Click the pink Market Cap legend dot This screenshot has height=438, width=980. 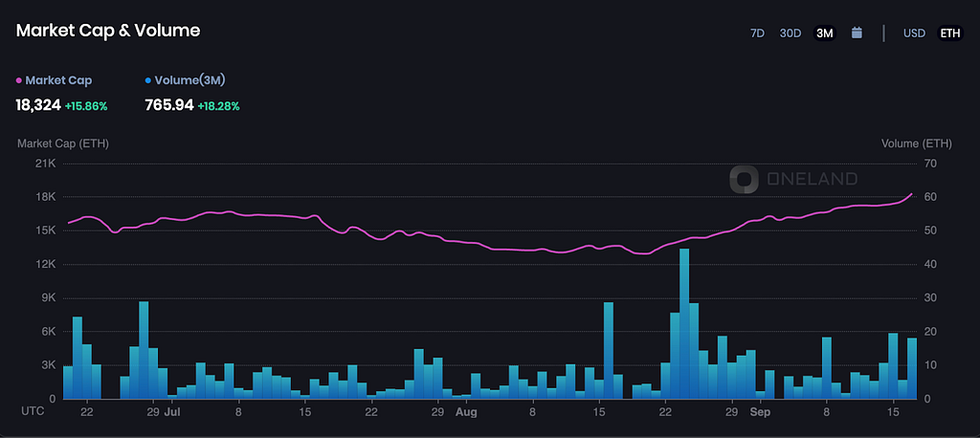(19, 80)
